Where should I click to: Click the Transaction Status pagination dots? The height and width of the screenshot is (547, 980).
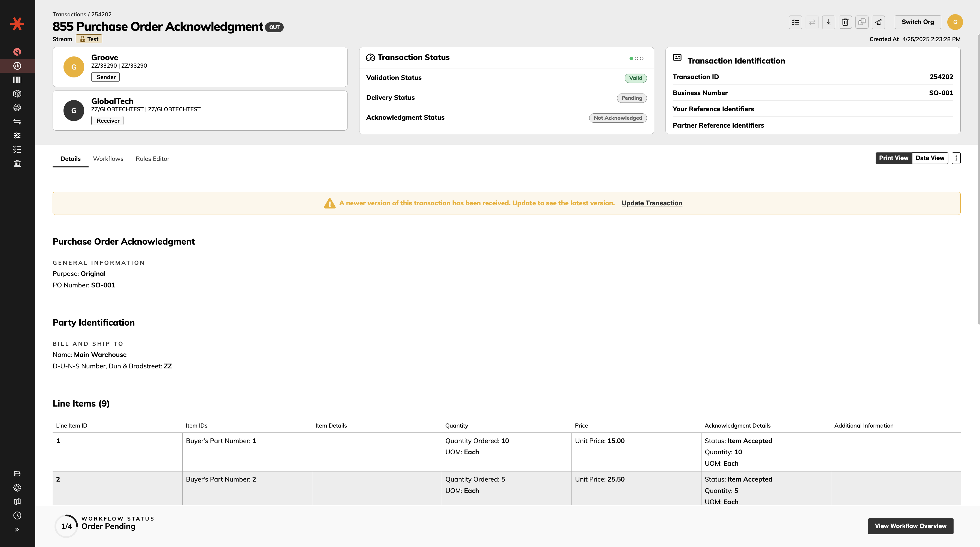coord(636,58)
